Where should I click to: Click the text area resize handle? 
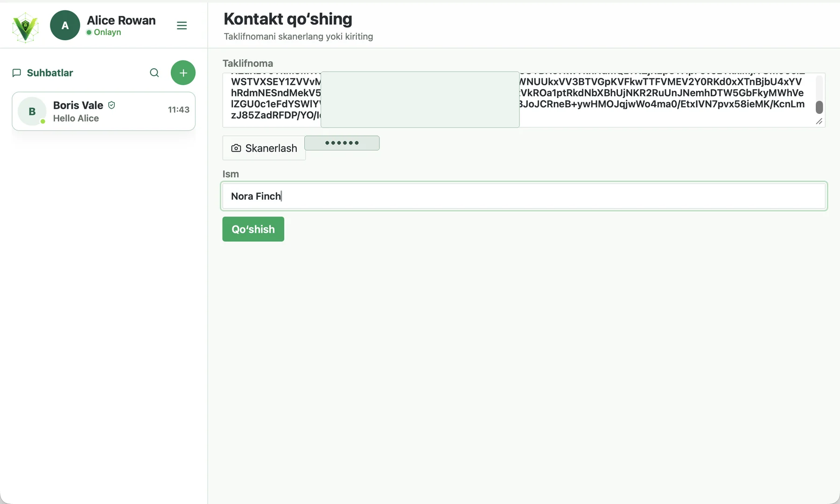coord(819,121)
